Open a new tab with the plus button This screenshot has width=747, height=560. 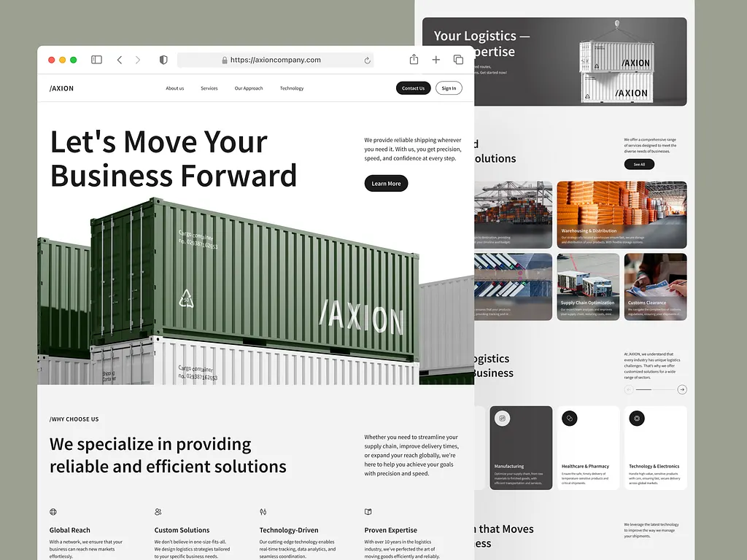click(436, 59)
